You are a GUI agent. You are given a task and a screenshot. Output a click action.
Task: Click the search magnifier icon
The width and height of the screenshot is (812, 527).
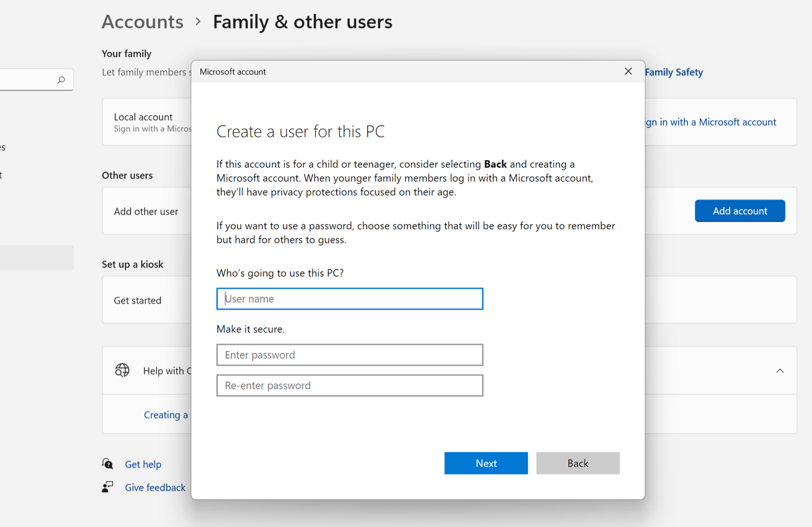61,80
